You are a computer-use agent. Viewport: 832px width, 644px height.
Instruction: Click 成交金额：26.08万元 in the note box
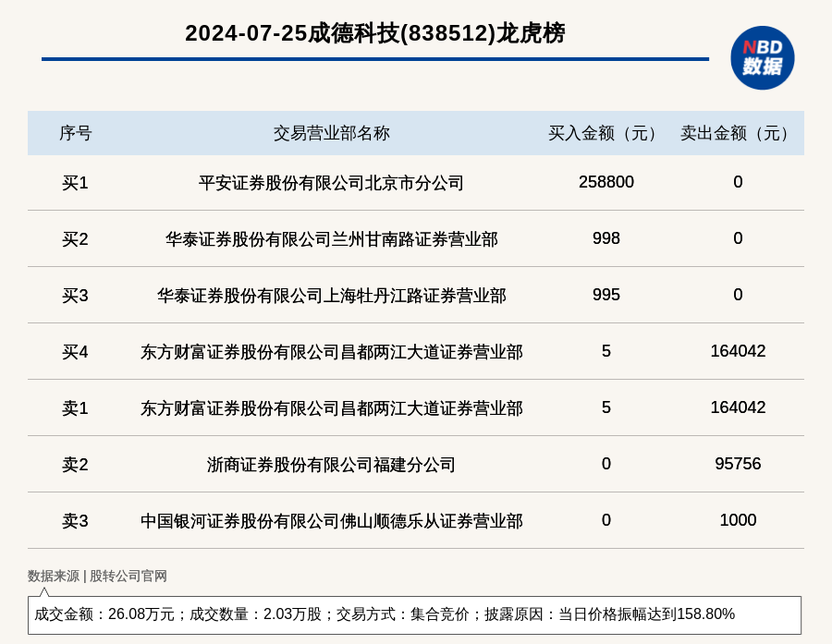104,614
